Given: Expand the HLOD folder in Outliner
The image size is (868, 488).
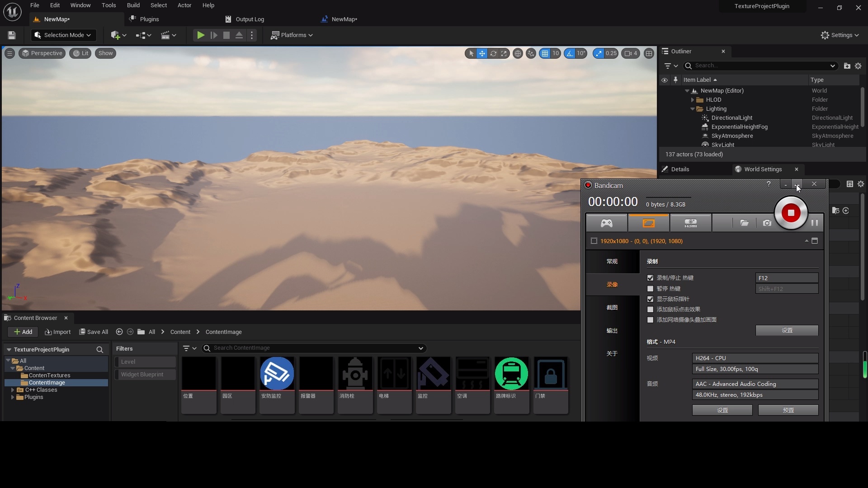Looking at the screenshot, I should coord(692,100).
